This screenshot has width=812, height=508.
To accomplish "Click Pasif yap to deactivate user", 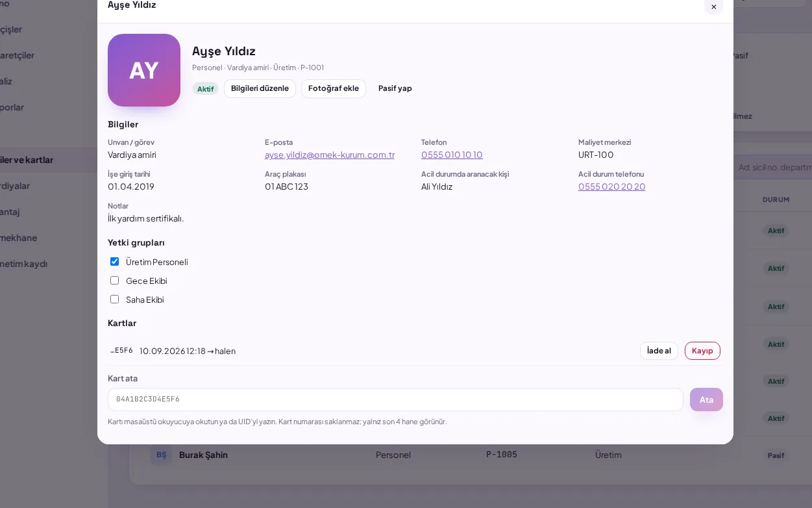I will click(x=395, y=88).
